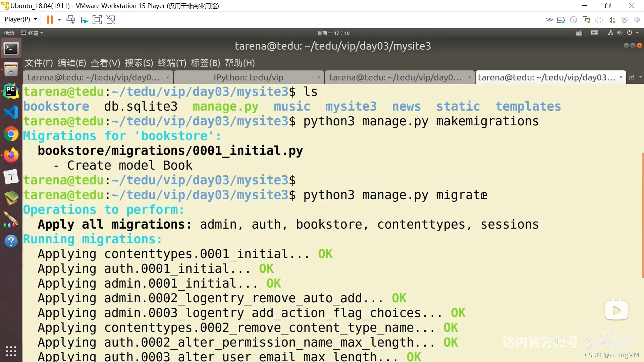Click the 活动 Activities button

[9, 33]
